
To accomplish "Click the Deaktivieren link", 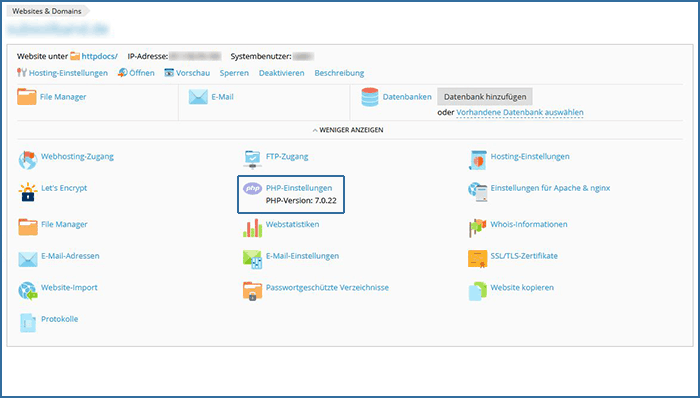I will click(282, 73).
